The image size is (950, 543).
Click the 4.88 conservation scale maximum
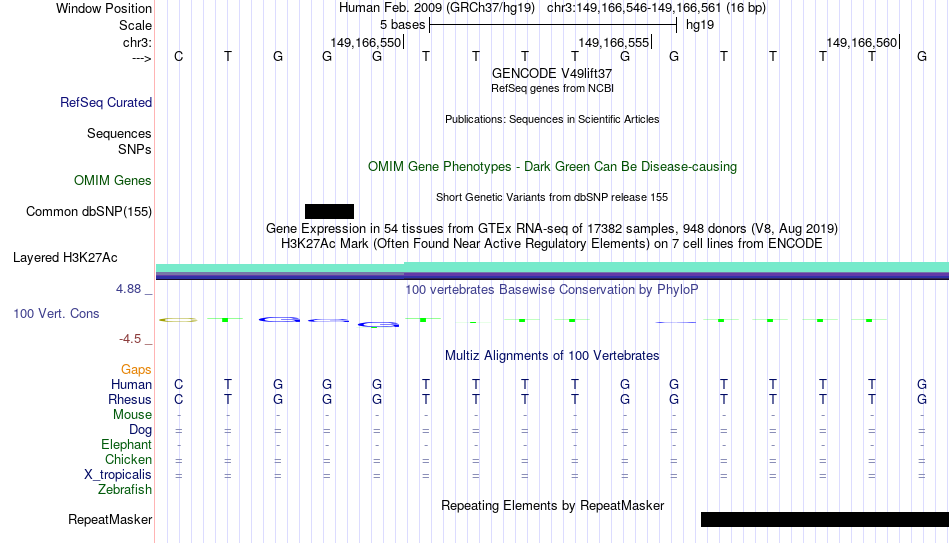[x=128, y=289]
